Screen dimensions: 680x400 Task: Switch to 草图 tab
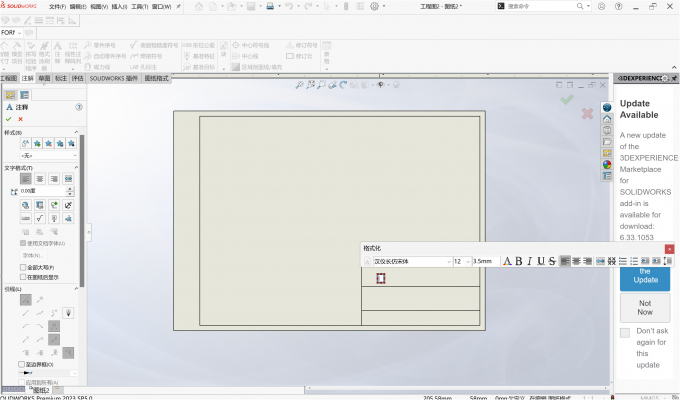[44, 78]
